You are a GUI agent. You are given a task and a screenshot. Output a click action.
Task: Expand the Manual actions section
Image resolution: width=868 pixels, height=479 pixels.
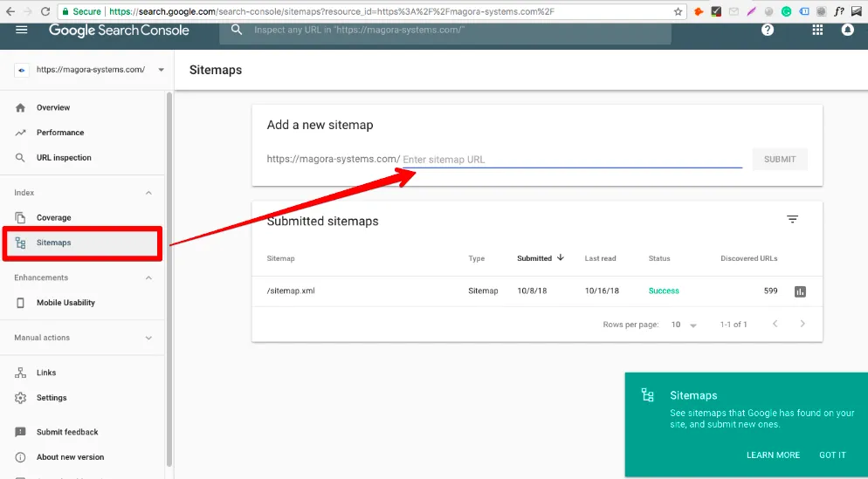[x=148, y=338]
